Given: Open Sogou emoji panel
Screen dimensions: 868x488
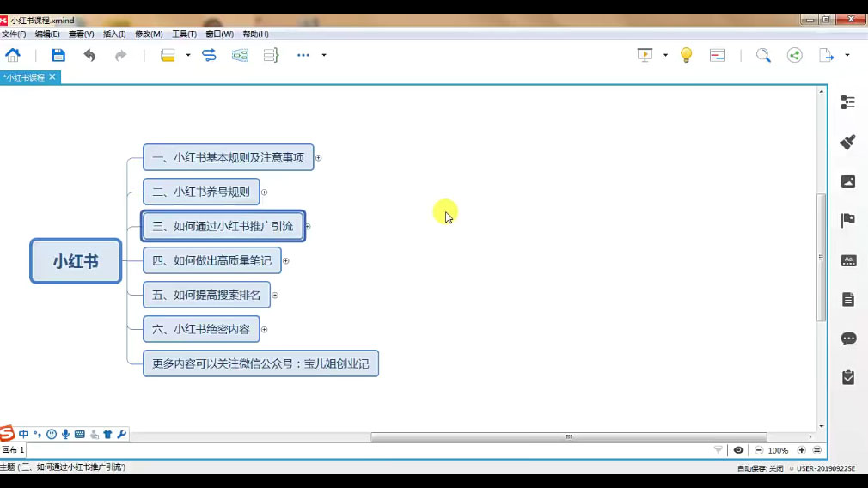Looking at the screenshot, I should point(52,435).
